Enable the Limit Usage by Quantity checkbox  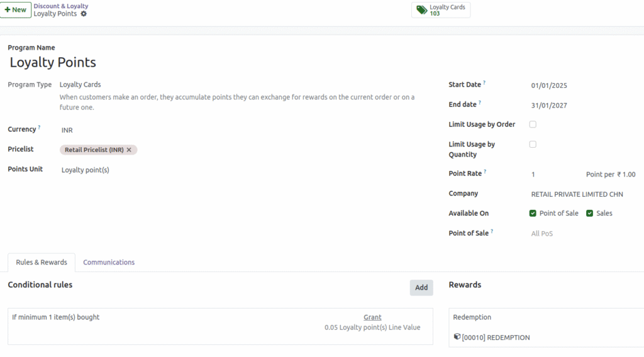(x=533, y=145)
